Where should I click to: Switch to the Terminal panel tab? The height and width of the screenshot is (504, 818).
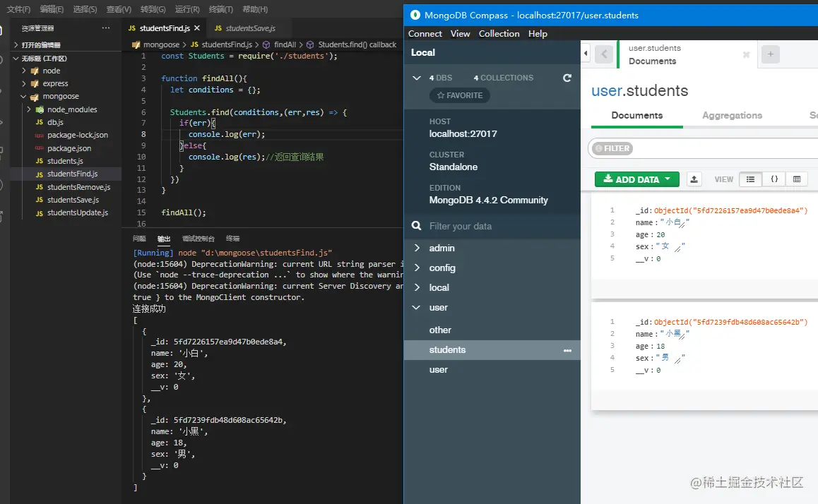[232, 239]
